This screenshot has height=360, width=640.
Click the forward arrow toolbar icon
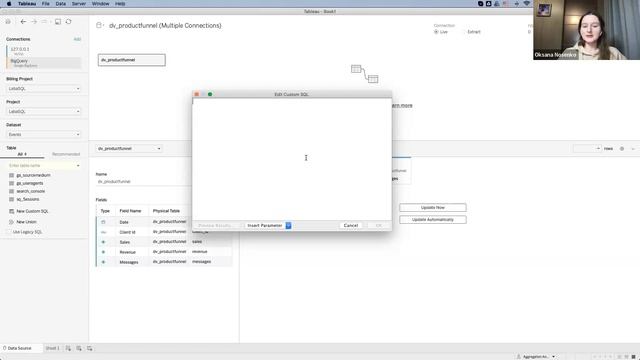[34, 22]
